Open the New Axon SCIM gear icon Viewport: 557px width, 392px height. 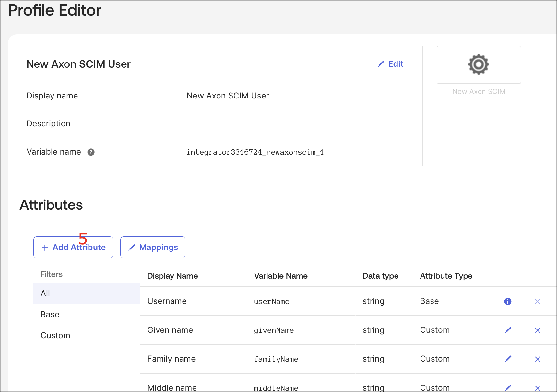pyautogui.click(x=479, y=65)
